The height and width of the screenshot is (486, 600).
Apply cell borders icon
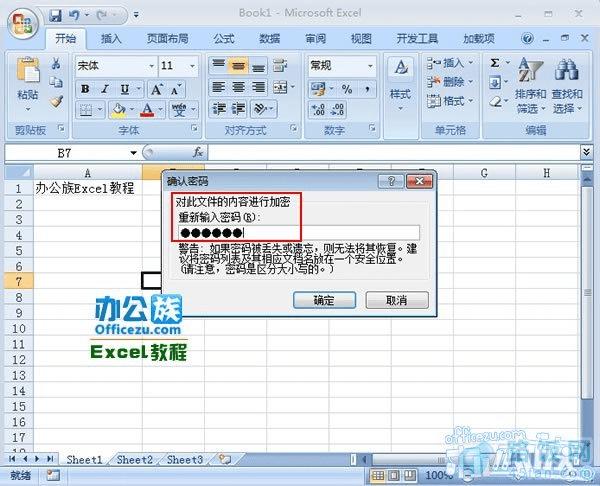tap(86, 110)
